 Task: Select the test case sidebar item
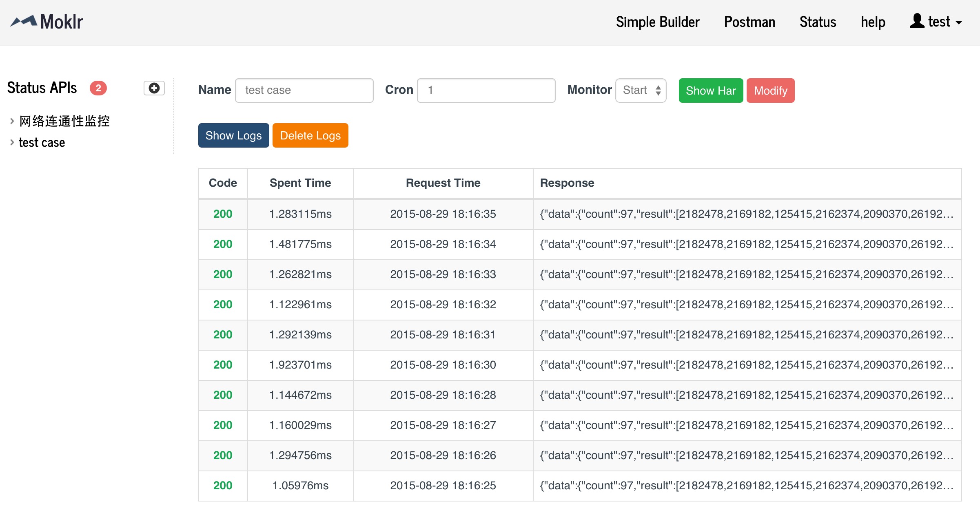tap(42, 142)
